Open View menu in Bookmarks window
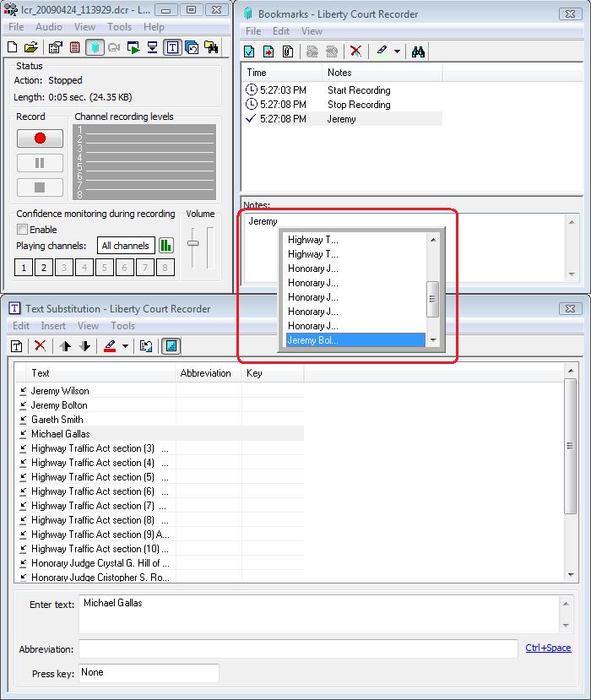 pos(312,31)
